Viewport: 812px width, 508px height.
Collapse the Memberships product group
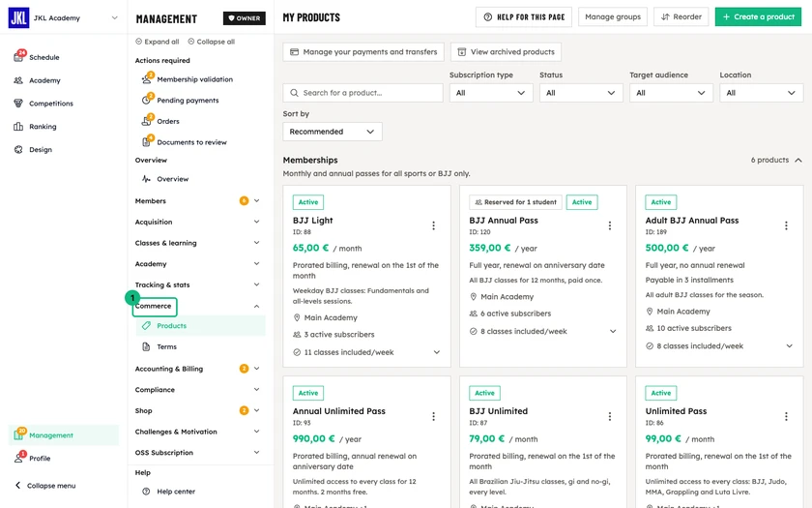tap(798, 161)
